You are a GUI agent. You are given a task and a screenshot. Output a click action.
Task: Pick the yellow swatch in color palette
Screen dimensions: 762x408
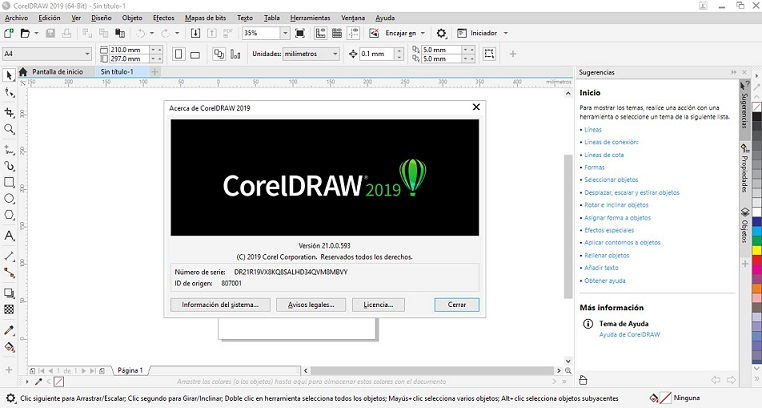pos(757,251)
